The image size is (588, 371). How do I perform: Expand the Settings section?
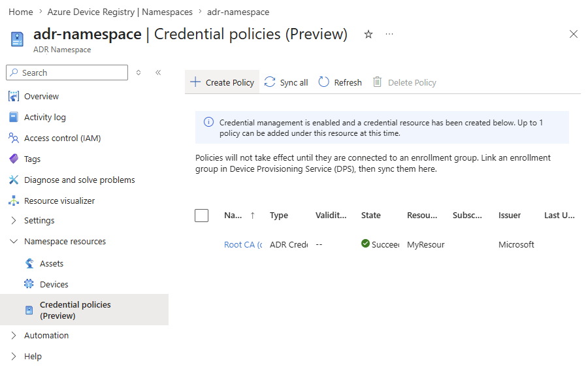[x=14, y=220]
